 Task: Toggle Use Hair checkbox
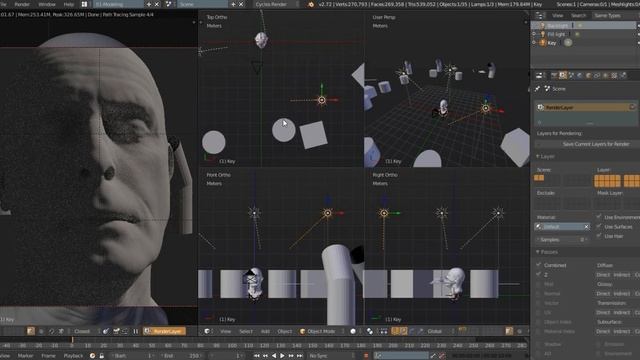coord(599,236)
